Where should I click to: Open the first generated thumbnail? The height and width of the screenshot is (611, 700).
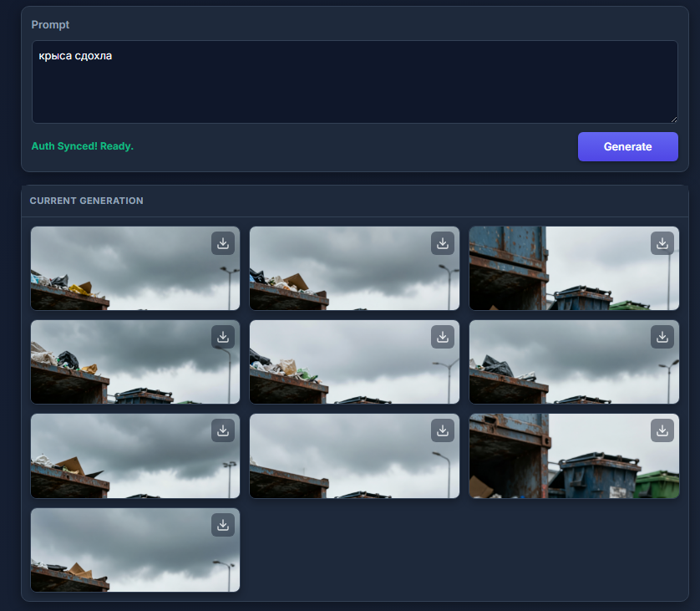coord(135,268)
